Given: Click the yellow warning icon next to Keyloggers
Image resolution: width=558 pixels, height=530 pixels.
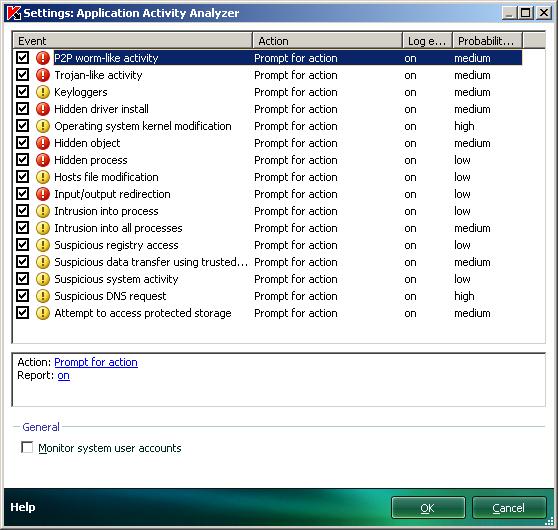Looking at the screenshot, I should pos(43,92).
